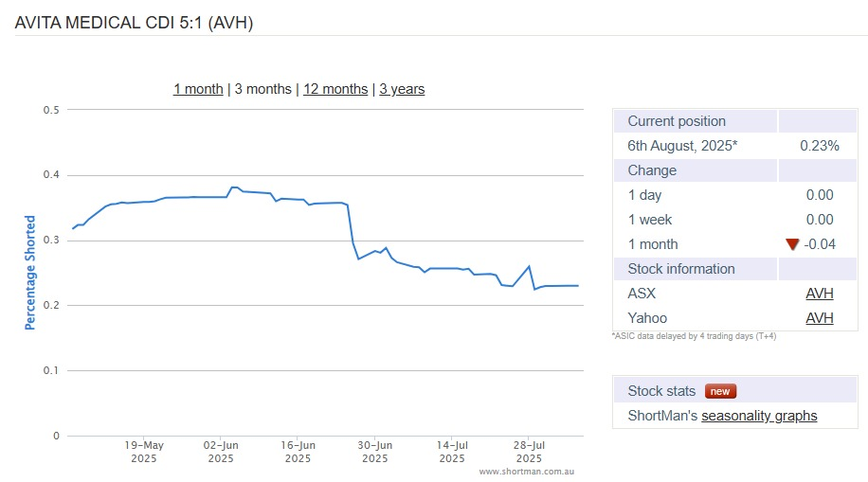
Task: Click the www.shortman.com.au chart credit
Action: click(527, 471)
